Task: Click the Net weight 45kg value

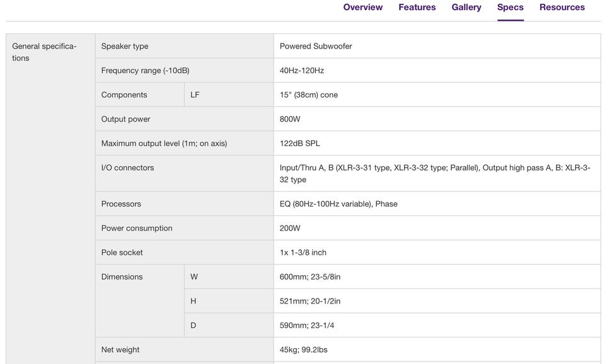Action: point(303,350)
